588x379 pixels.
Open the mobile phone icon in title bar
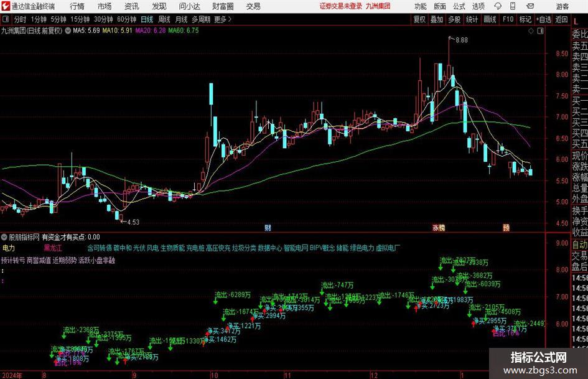[513, 6]
